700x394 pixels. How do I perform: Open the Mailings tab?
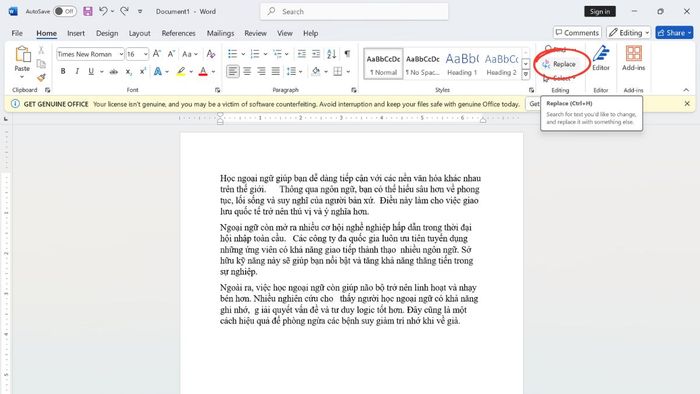(x=220, y=33)
